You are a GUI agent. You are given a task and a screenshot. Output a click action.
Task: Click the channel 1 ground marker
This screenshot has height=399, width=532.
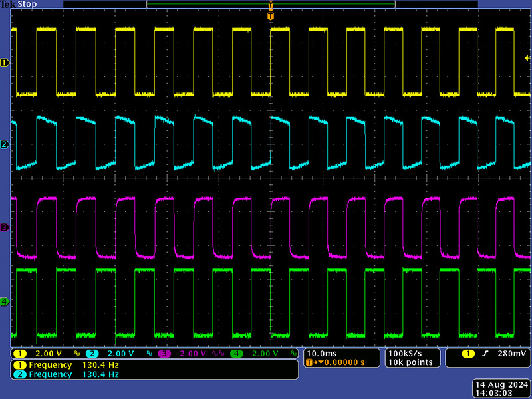pyautogui.click(x=5, y=63)
